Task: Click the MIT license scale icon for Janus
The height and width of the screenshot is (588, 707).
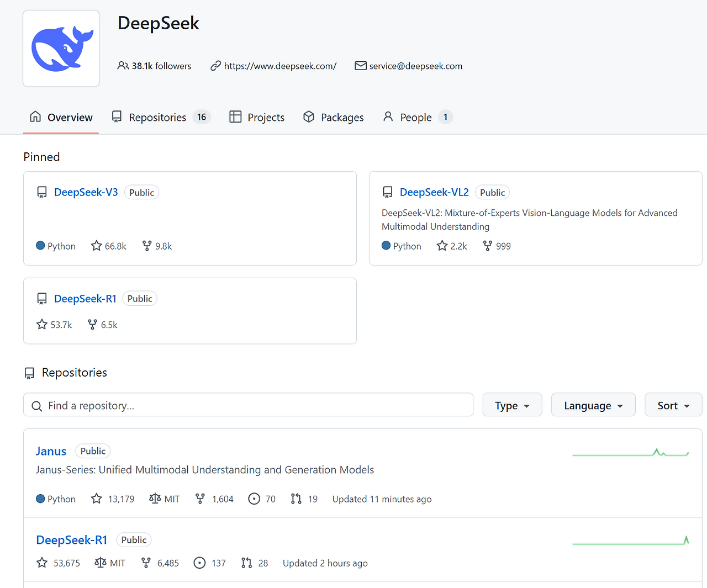Action: click(x=155, y=499)
